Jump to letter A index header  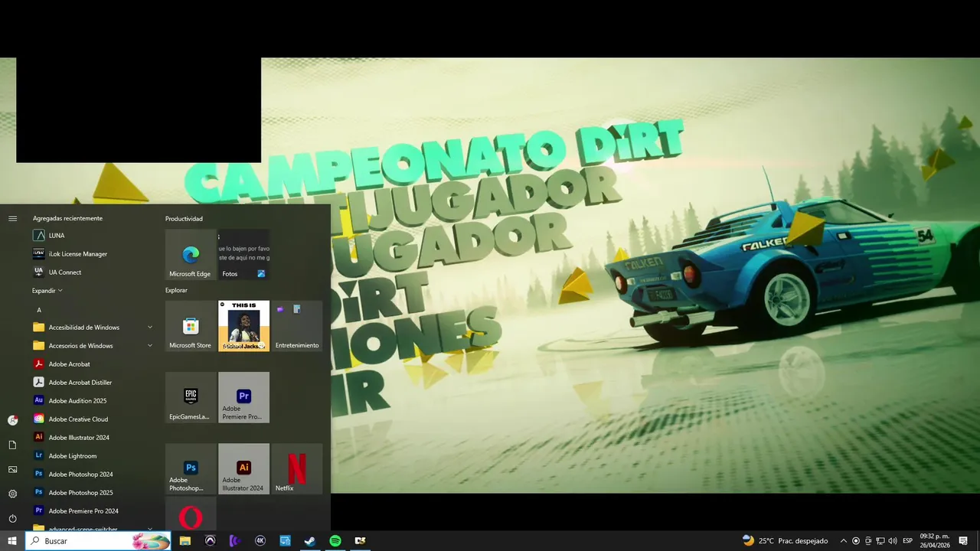tap(39, 310)
